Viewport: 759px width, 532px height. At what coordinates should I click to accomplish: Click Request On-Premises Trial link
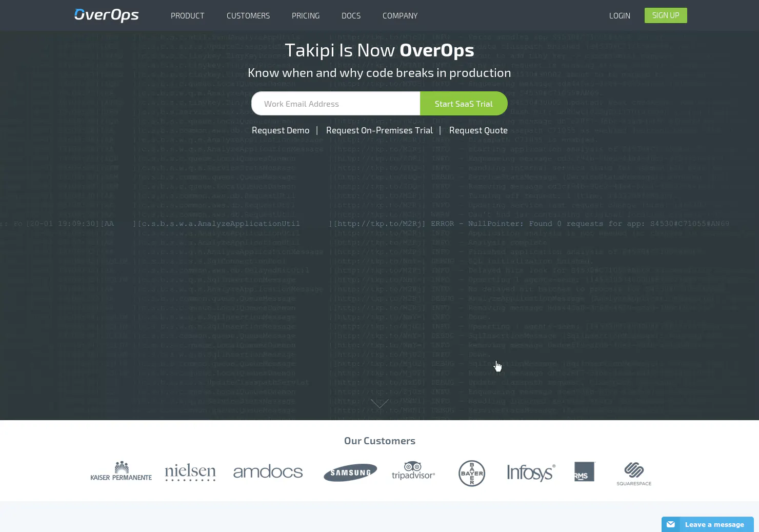[x=379, y=130]
